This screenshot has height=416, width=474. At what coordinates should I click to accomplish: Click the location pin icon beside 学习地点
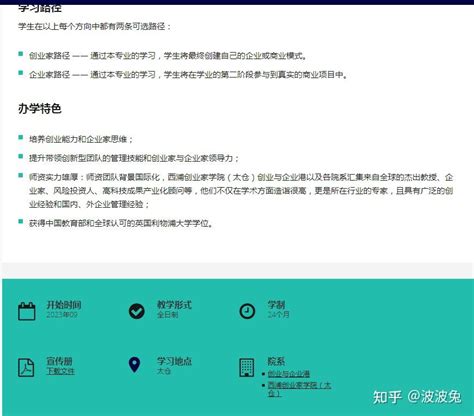[x=134, y=365]
